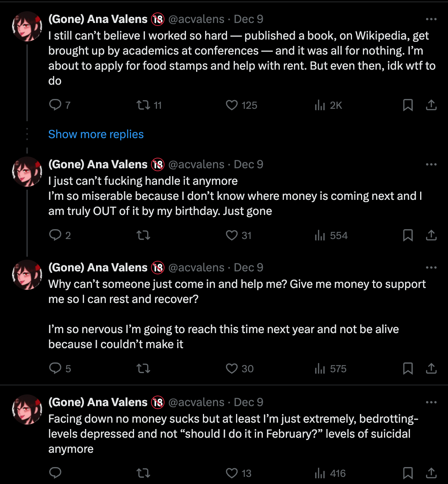This screenshot has width=448, height=484.
Task: Open the more menu on the "can't handle it" tweet
Action: pyautogui.click(x=431, y=164)
